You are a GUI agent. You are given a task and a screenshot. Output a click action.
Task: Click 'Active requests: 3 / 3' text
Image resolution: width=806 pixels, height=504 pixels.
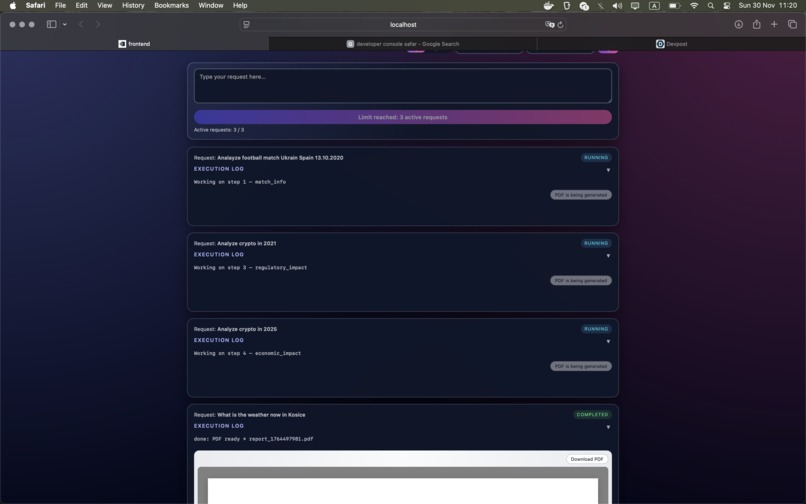[219, 130]
